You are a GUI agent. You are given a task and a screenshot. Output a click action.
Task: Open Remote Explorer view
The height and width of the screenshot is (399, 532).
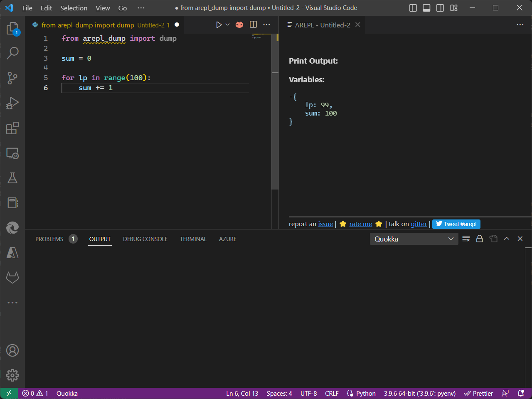(x=12, y=153)
